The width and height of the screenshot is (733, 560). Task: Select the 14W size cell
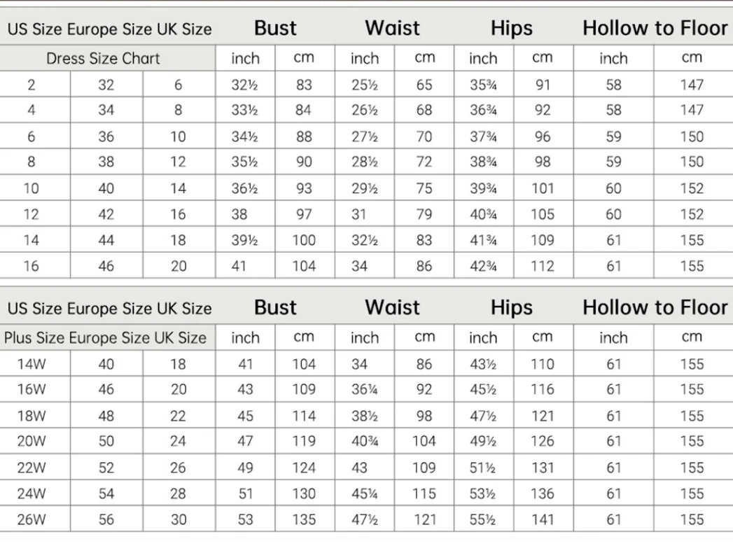click(x=32, y=364)
